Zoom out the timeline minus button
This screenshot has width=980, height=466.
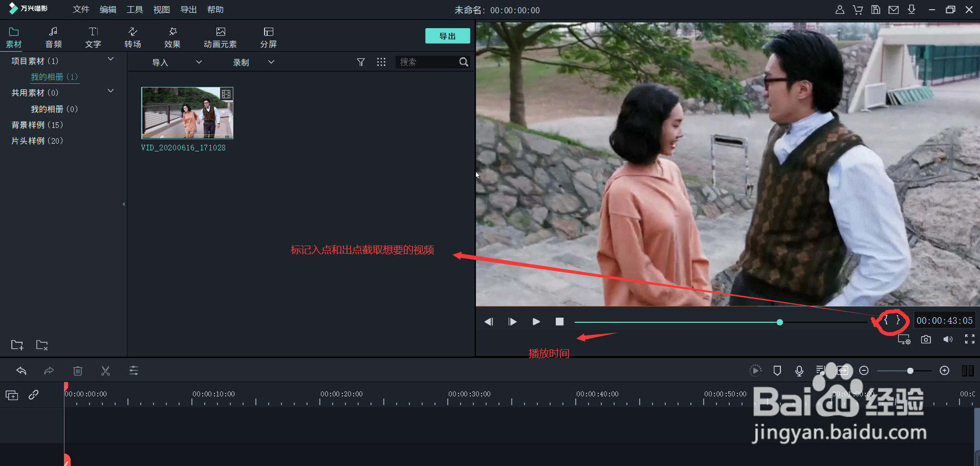[x=864, y=370]
